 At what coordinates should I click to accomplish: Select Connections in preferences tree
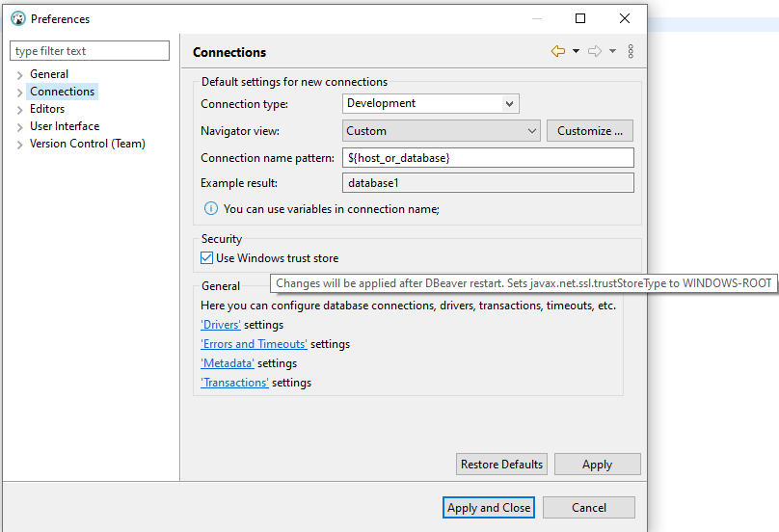pyautogui.click(x=62, y=92)
